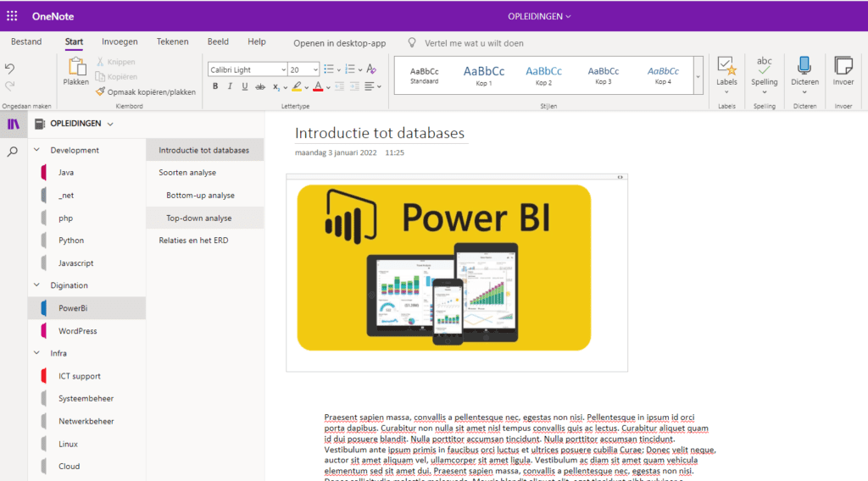
Task: Expand the styles gallery arrow
Action: pyautogui.click(x=698, y=75)
